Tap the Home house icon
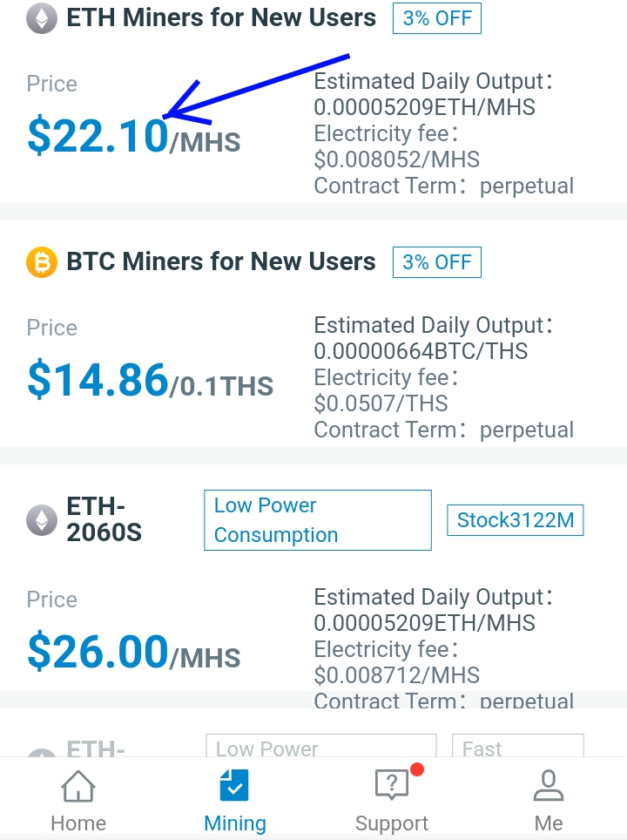 click(78, 787)
